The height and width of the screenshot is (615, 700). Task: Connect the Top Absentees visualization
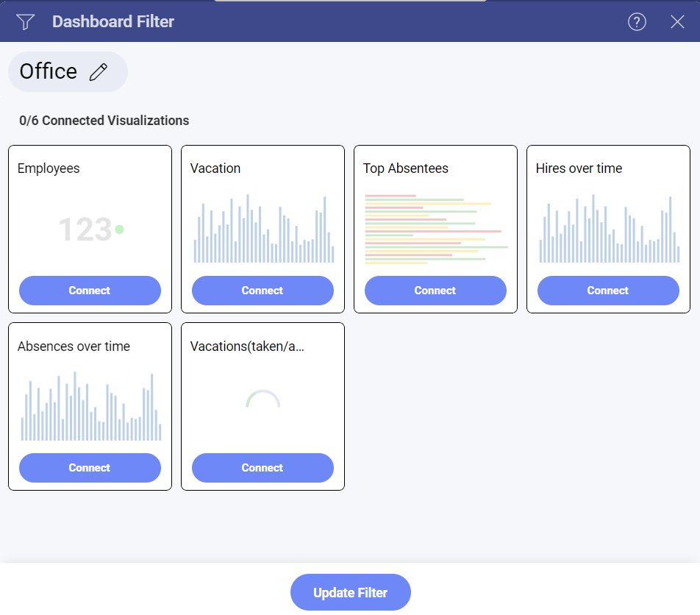(435, 291)
